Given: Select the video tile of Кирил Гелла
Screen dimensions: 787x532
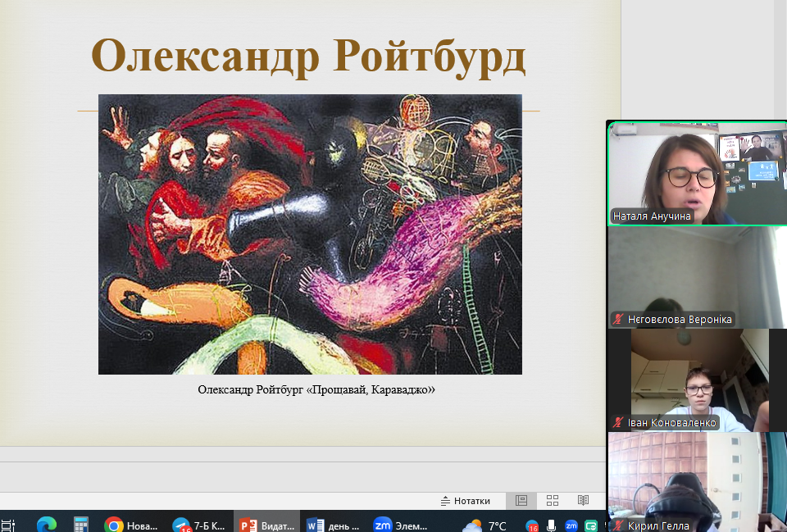Looking at the screenshot, I should pyautogui.click(x=697, y=482).
